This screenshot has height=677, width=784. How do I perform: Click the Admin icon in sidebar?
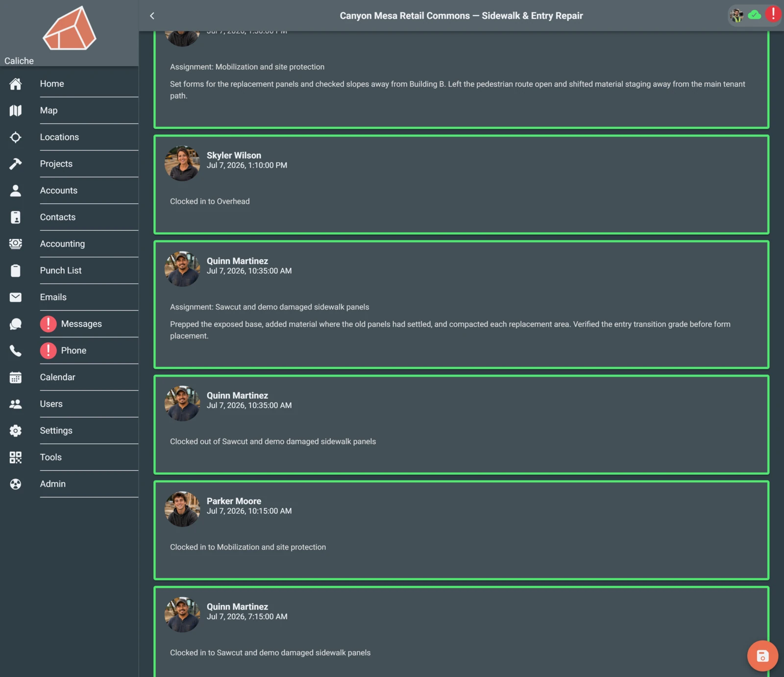(x=16, y=484)
